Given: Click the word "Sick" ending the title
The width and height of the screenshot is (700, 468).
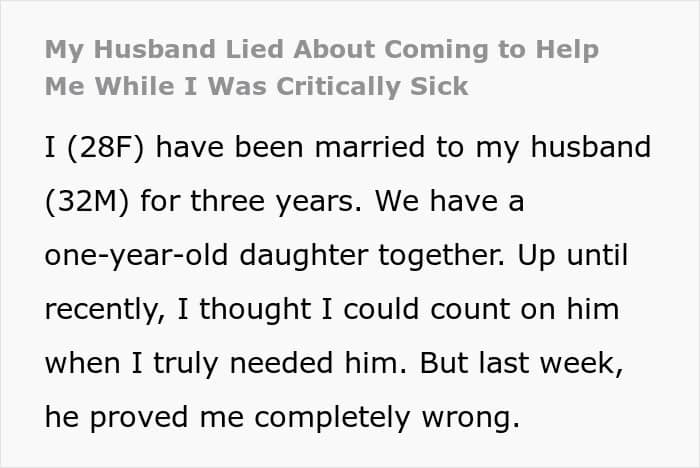Looking at the screenshot, I should [439, 86].
